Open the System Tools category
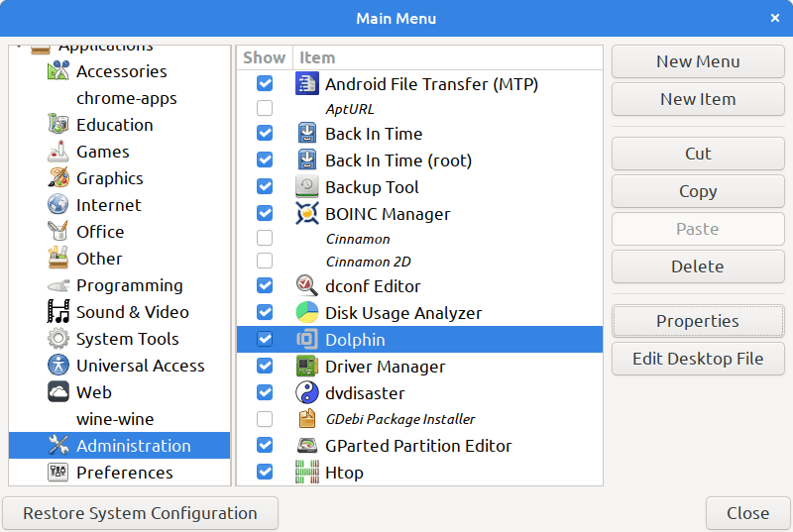The height and width of the screenshot is (532, 793). [x=119, y=339]
